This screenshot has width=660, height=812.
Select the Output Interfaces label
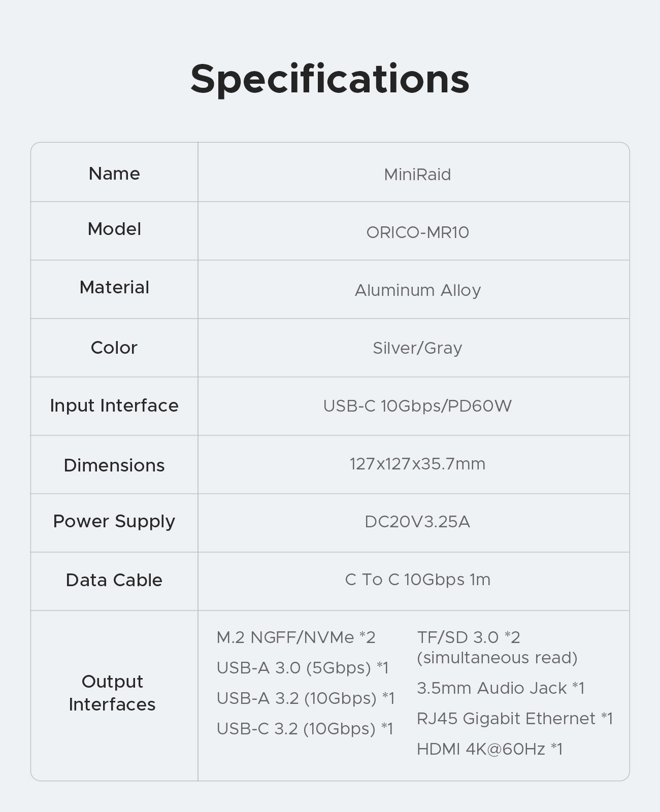click(112, 693)
